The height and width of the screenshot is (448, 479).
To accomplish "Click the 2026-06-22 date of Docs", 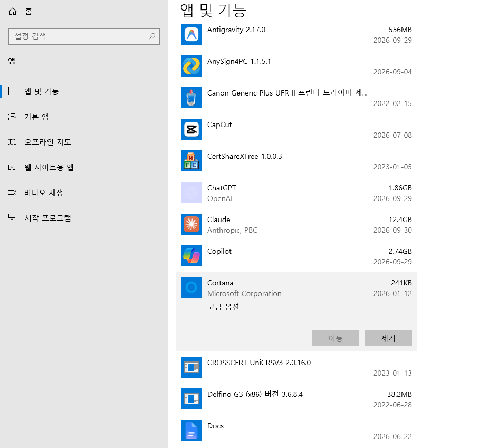I will coord(392,436).
